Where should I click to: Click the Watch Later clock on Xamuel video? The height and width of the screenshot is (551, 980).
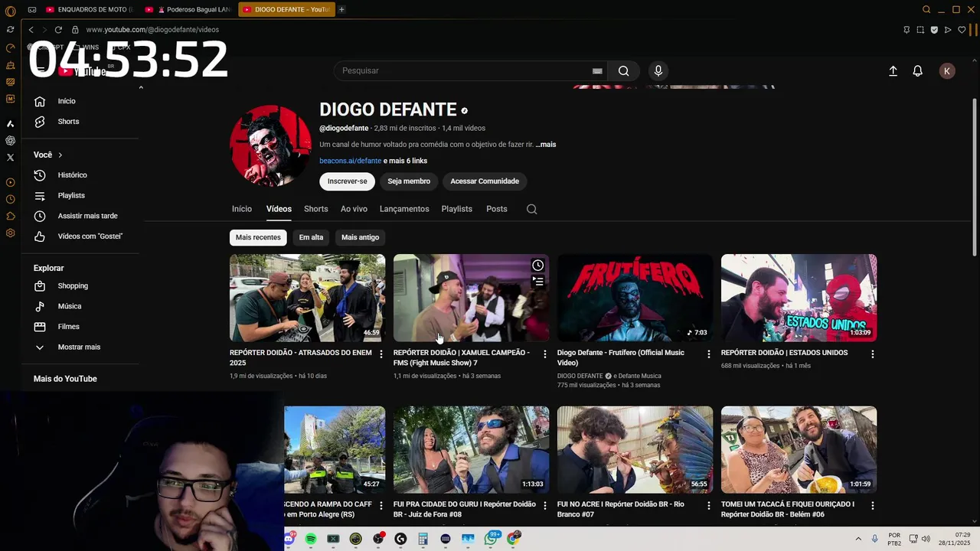(538, 266)
